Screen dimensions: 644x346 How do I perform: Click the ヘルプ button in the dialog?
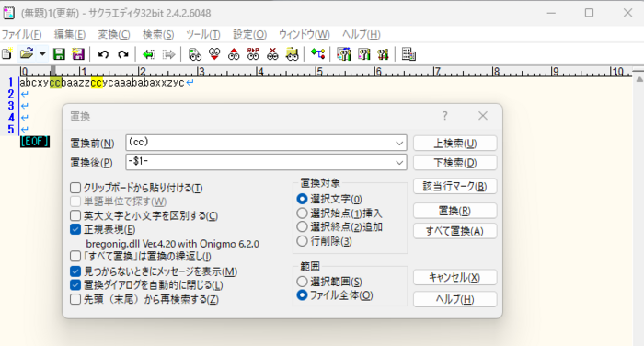click(455, 299)
